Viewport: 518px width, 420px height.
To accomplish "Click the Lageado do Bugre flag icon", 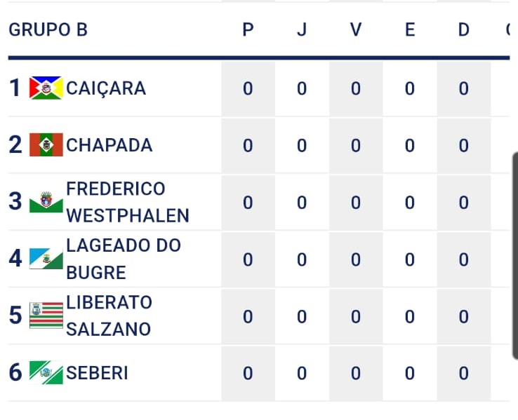I will [x=46, y=259].
